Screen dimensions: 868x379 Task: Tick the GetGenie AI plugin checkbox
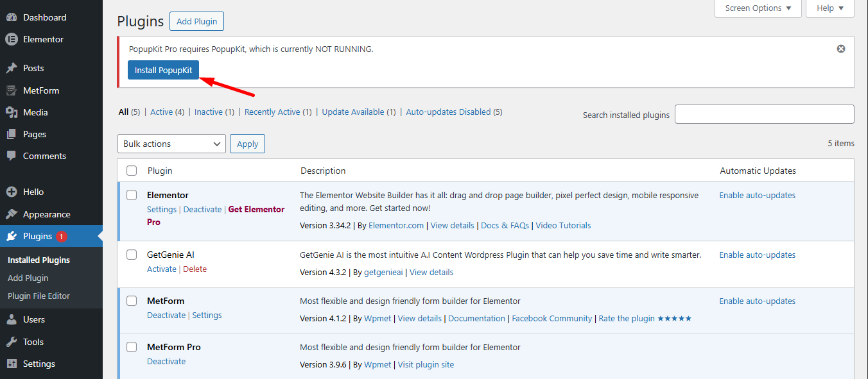(x=132, y=255)
